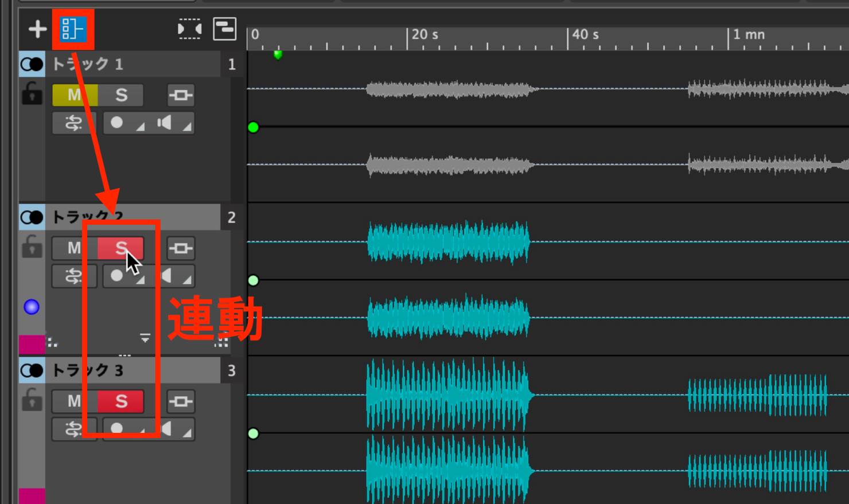
Task: Click the green marker on the time ruler
Action: pos(278,54)
